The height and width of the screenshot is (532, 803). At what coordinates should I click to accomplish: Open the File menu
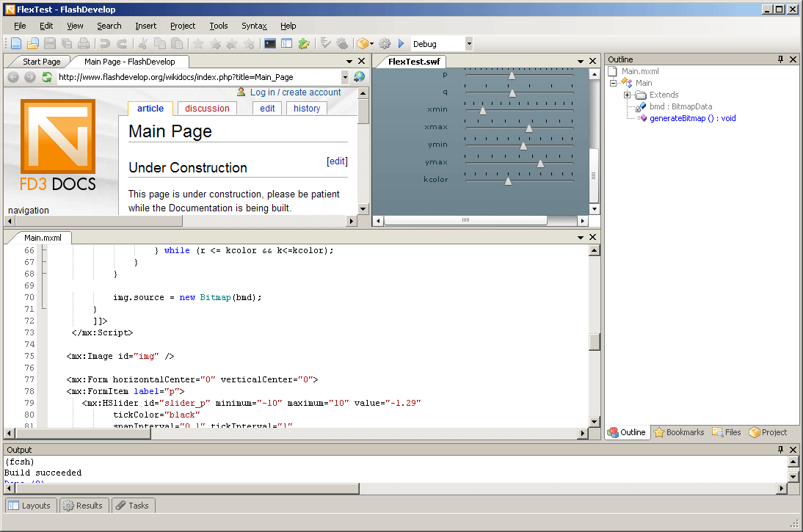click(x=20, y=26)
